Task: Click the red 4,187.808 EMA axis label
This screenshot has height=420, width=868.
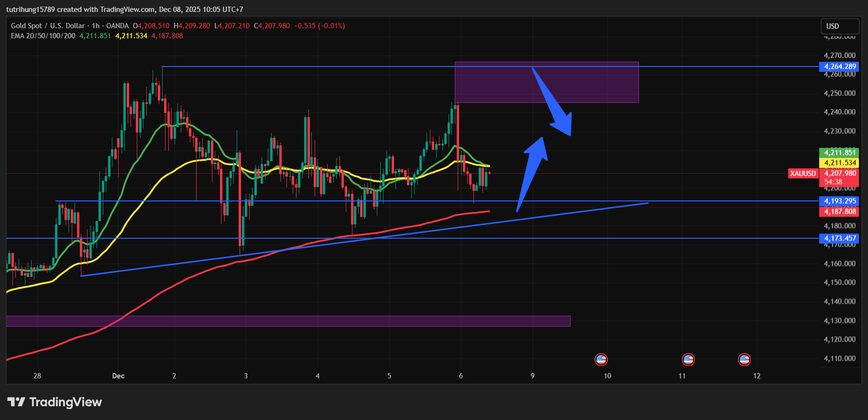Action: pyautogui.click(x=840, y=211)
